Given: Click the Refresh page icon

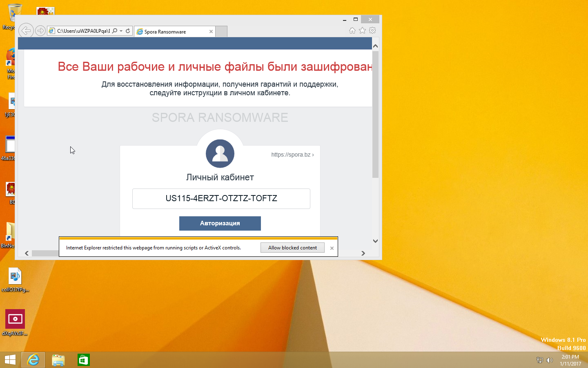Looking at the screenshot, I should click(128, 31).
